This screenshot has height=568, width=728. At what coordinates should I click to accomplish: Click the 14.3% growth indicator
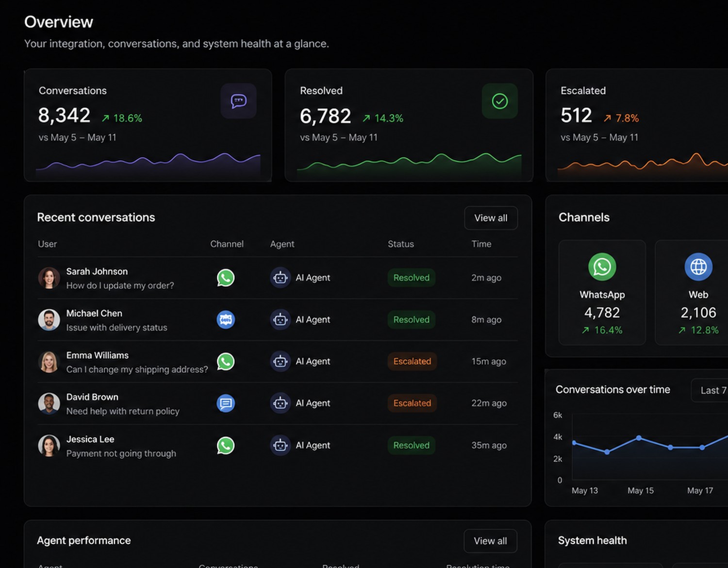[383, 118]
